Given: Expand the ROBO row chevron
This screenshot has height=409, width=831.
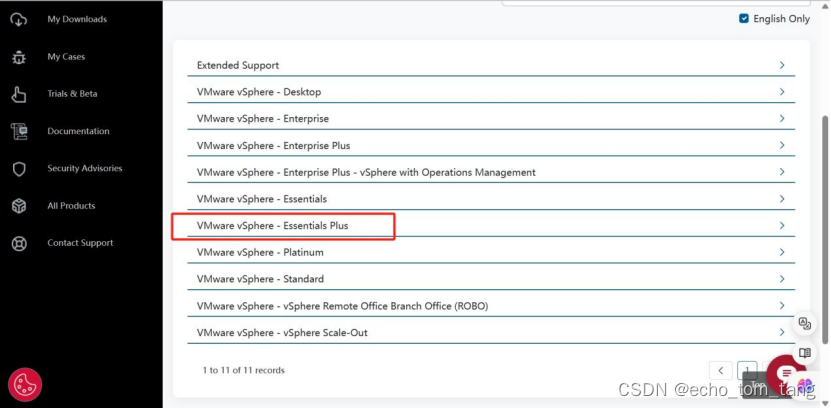Looking at the screenshot, I should [782, 305].
